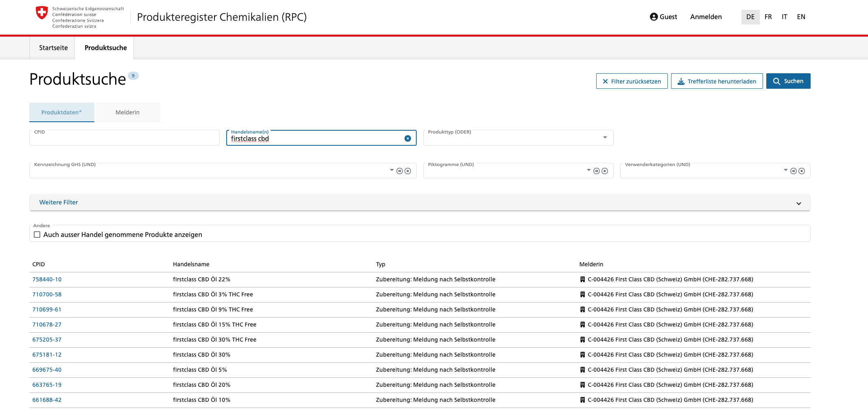This screenshot has width=868, height=410.
Task: Click into the CPID input field
Action: click(124, 139)
